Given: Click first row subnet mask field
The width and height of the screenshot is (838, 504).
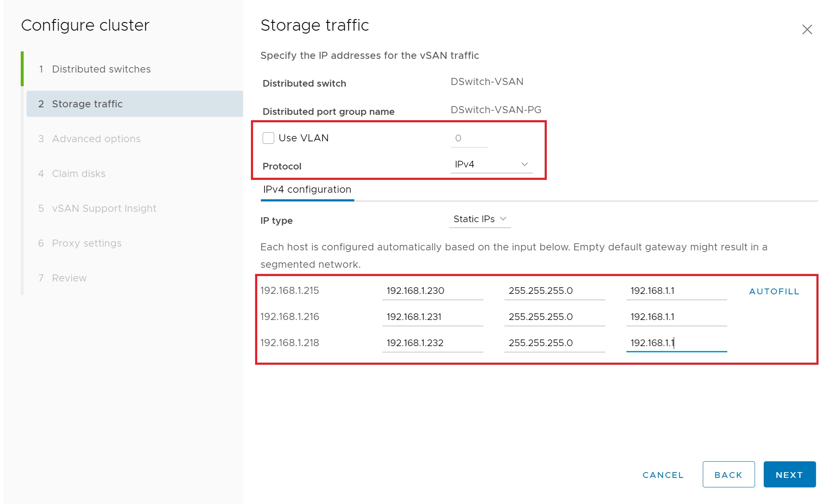Looking at the screenshot, I should [x=554, y=291].
